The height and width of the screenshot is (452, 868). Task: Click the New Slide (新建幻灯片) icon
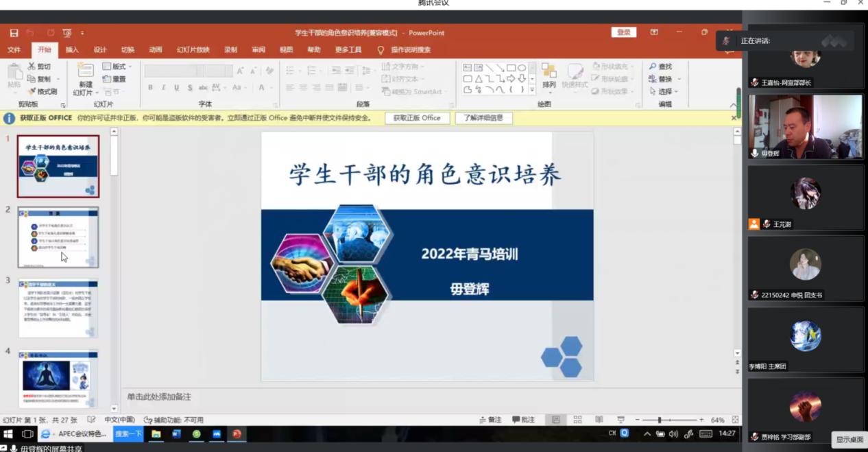click(x=86, y=71)
